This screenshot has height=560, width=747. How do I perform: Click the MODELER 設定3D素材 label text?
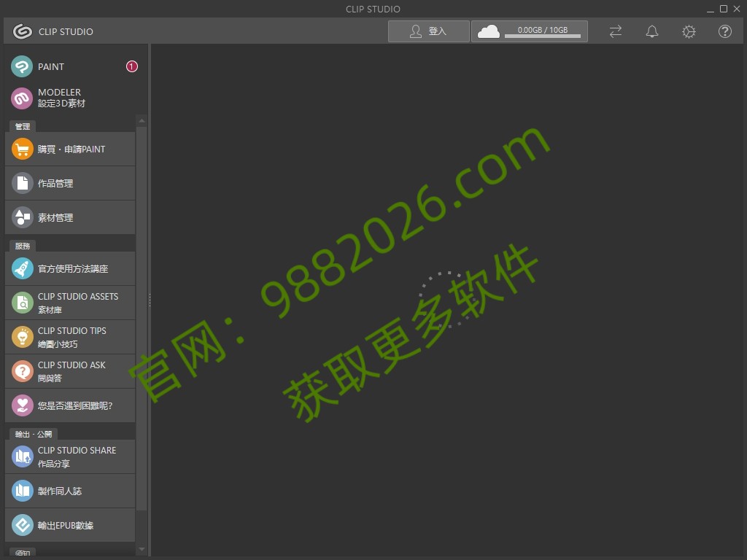[61, 98]
